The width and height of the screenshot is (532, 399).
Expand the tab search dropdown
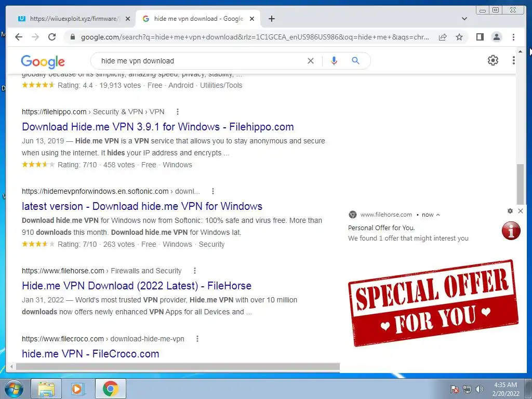coord(464,19)
